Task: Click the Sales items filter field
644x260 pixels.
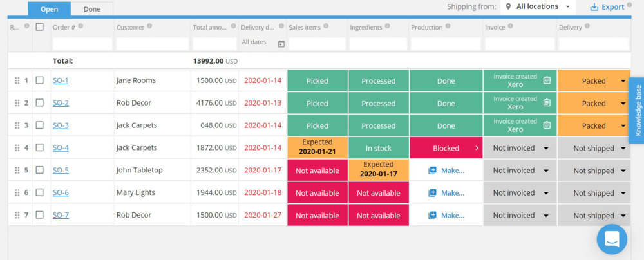Action: pos(317,44)
